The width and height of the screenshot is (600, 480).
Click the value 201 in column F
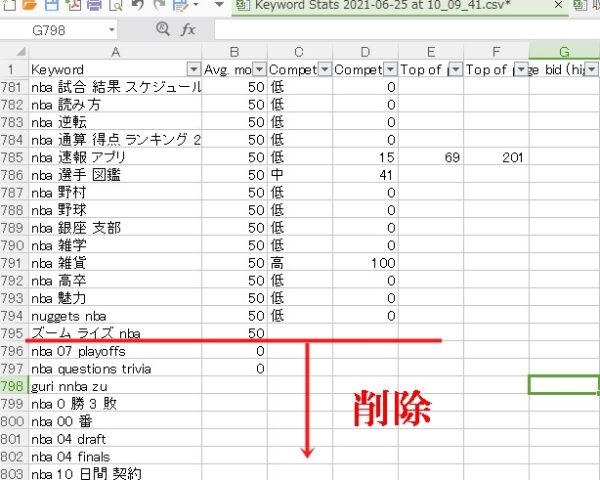point(512,157)
